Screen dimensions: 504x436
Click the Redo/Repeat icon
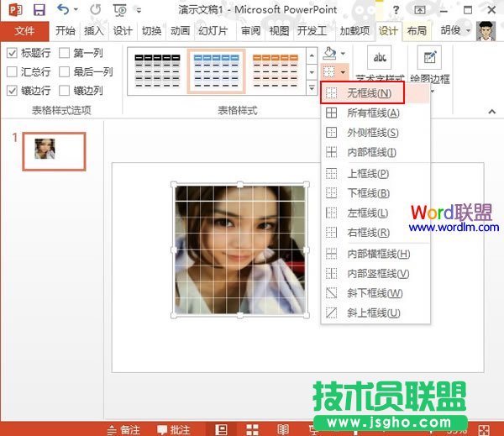[96, 9]
